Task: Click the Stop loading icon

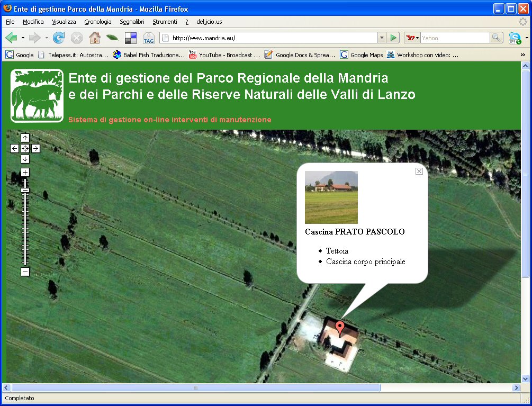Action: pos(77,38)
